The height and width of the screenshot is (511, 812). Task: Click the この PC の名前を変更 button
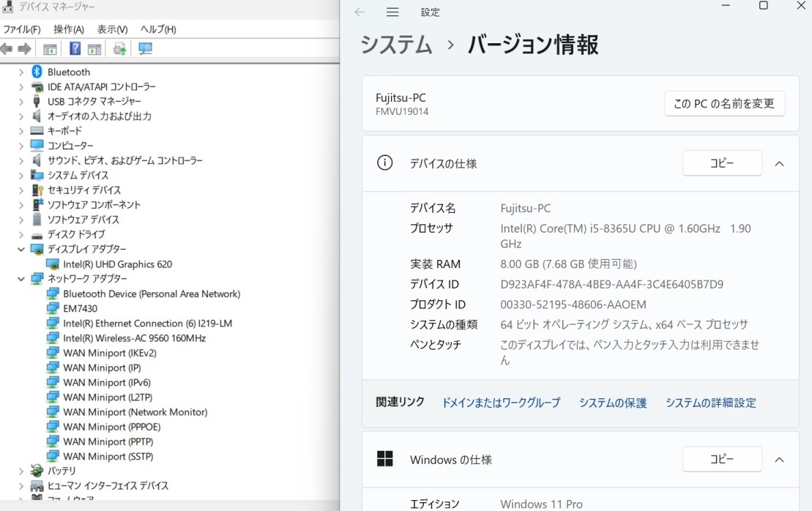coord(724,103)
